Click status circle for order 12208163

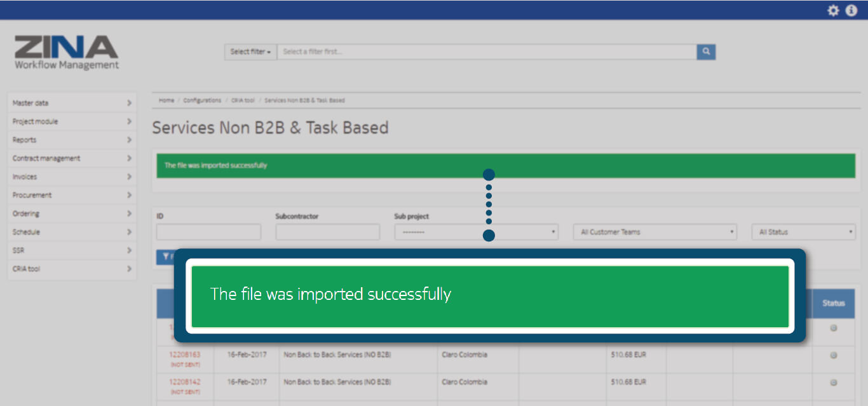pyautogui.click(x=833, y=355)
